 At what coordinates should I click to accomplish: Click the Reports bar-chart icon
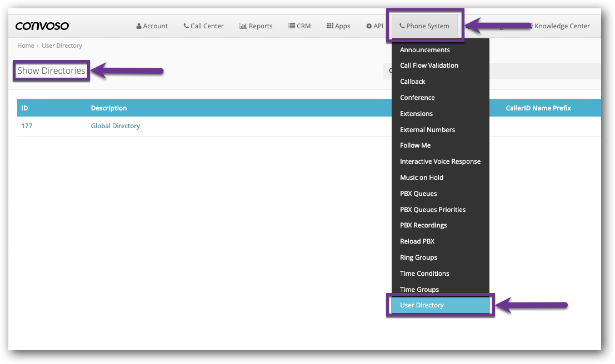243,26
